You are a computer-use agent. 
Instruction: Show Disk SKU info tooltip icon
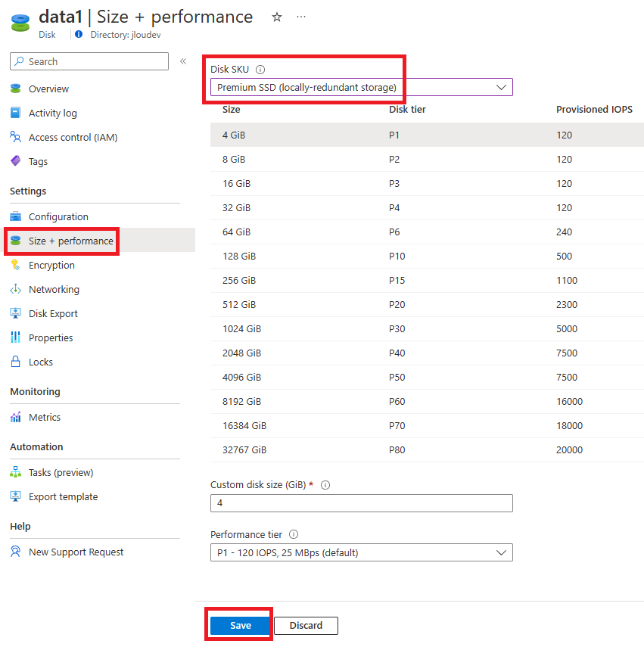[260, 69]
